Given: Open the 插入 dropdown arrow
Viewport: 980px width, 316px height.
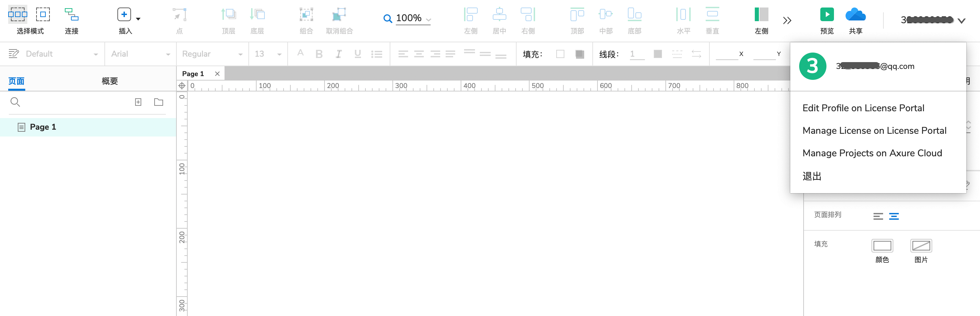Looking at the screenshot, I should (138, 19).
